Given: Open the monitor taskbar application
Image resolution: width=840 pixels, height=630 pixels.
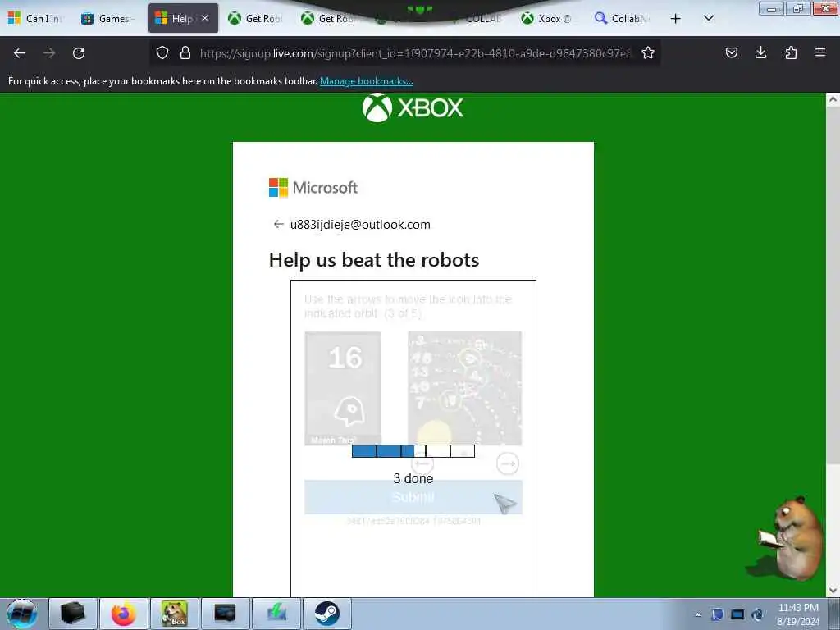Looking at the screenshot, I should coord(225,614).
